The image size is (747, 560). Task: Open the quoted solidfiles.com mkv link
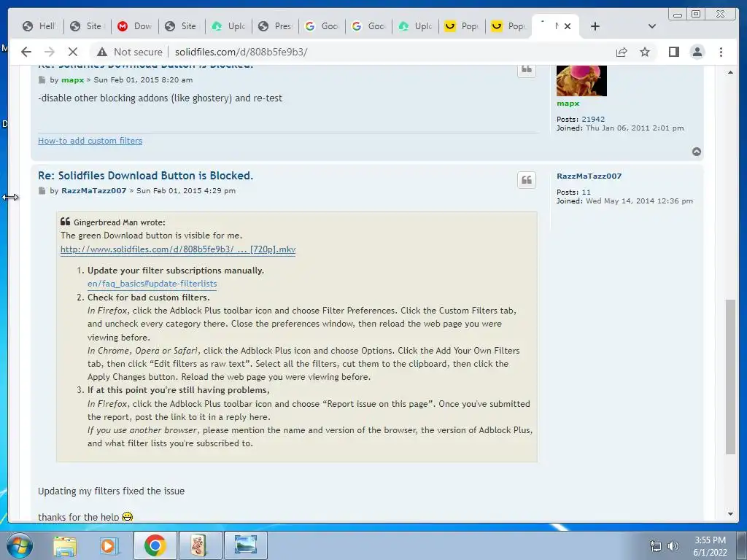coord(178,249)
